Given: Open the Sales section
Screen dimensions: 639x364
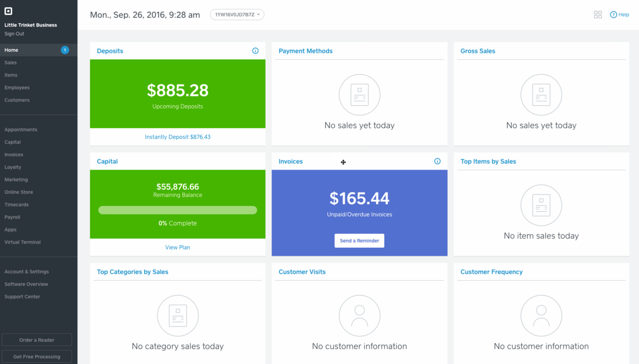Looking at the screenshot, I should coord(11,62).
